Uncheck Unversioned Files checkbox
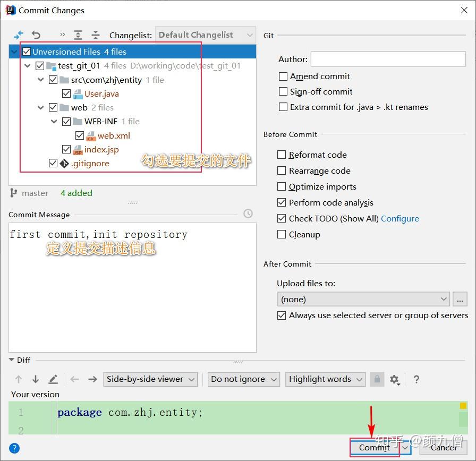The height and width of the screenshot is (461, 476). click(27, 52)
